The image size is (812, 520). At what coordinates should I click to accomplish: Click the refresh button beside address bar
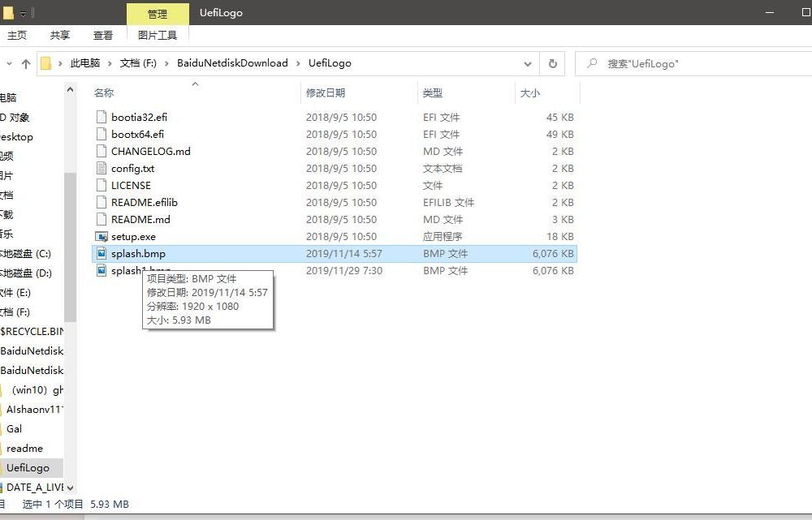coord(553,63)
